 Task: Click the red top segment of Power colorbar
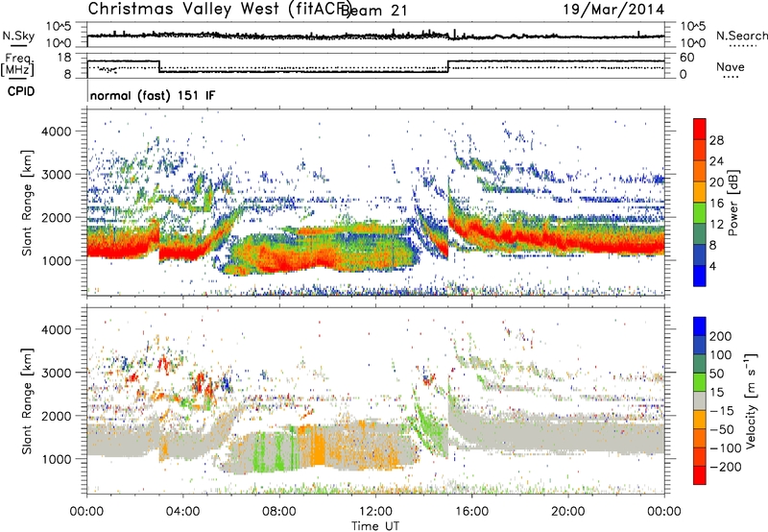tap(700, 129)
